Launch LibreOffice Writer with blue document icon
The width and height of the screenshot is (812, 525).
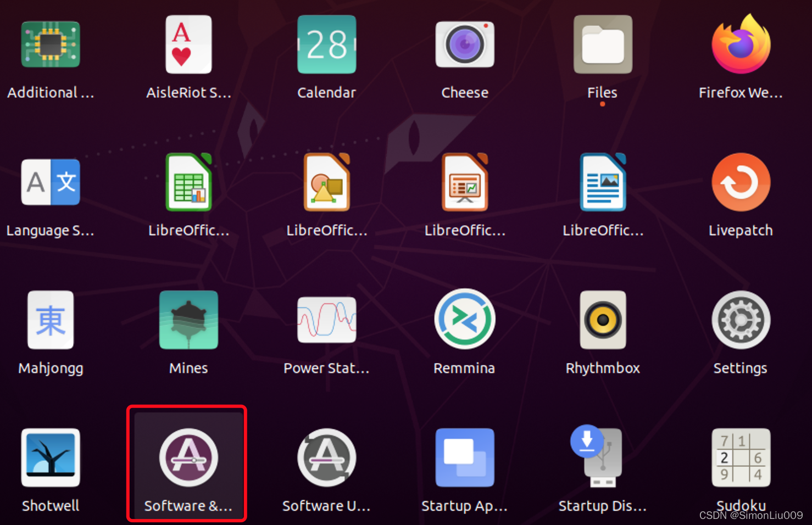tap(603, 182)
